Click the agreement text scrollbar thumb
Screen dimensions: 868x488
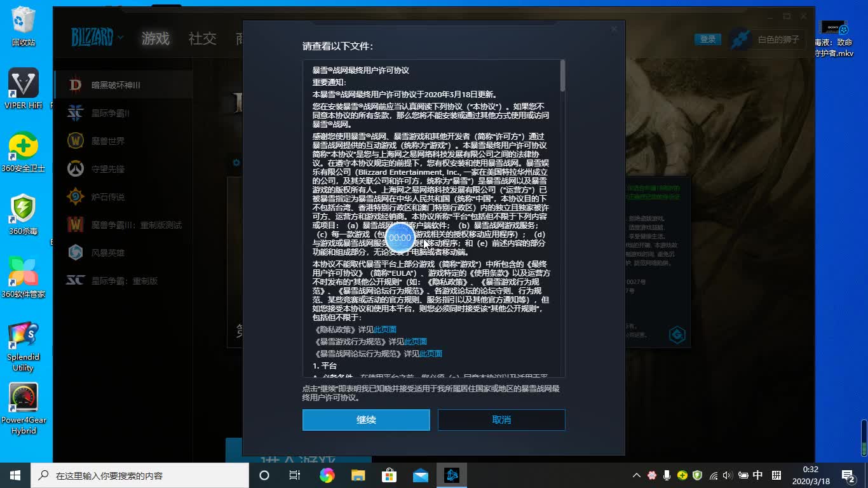(562, 75)
